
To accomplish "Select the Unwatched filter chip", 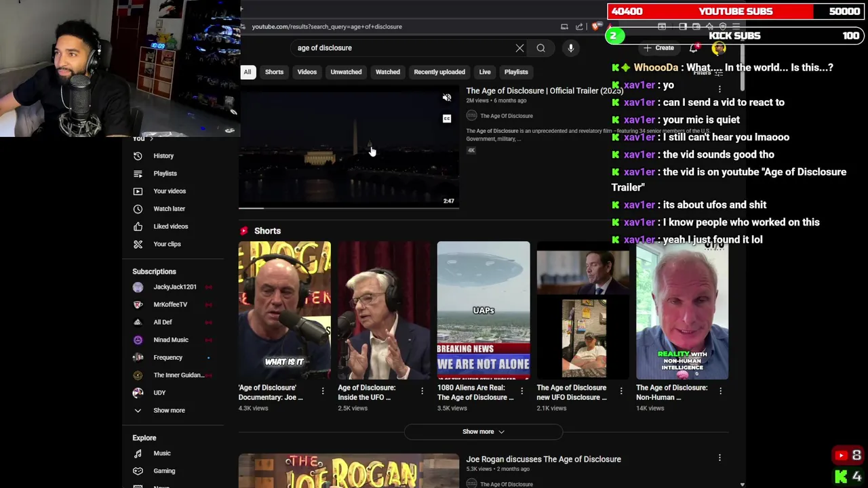I will tap(346, 72).
